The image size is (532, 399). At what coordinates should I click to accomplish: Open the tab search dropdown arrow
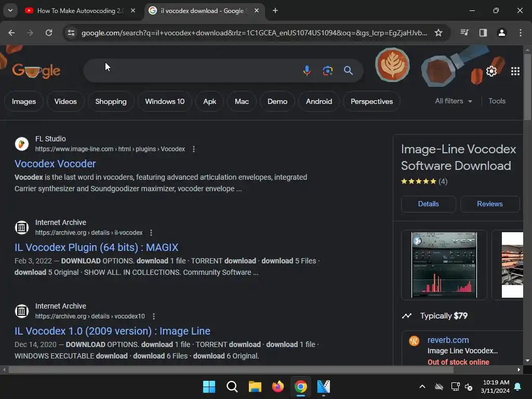coord(10,10)
